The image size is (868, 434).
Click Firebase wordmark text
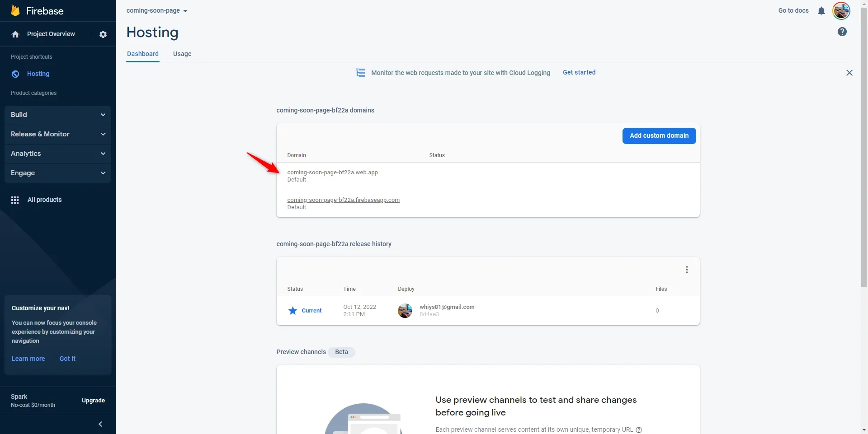pyautogui.click(x=45, y=11)
